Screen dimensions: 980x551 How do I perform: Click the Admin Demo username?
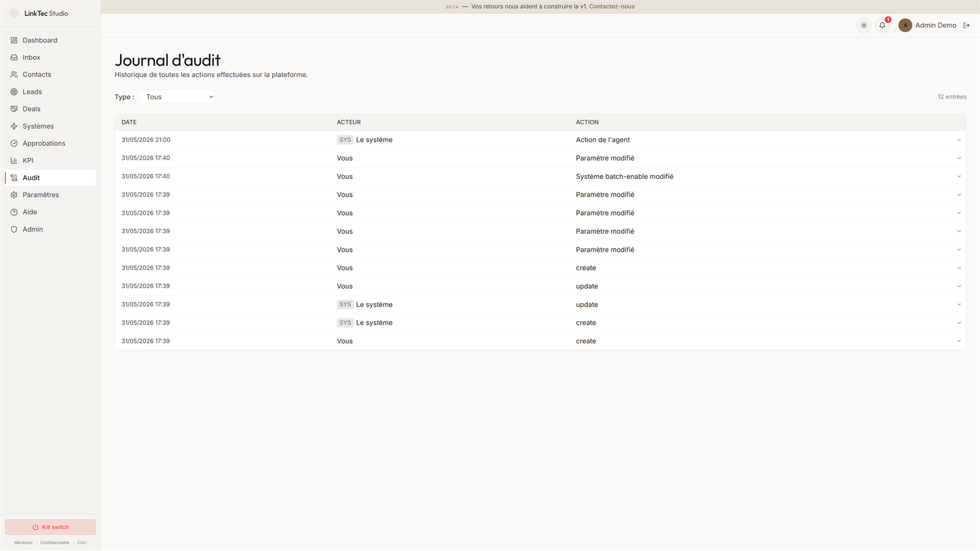935,25
